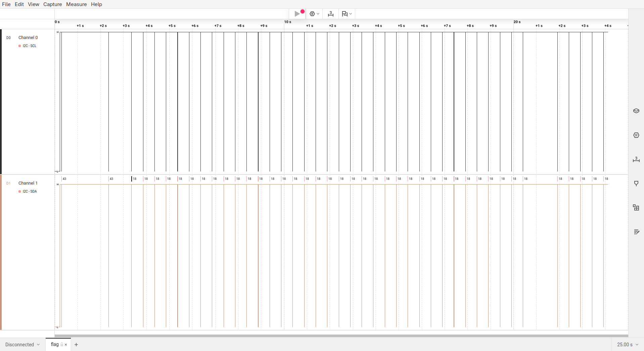This screenshot has width=644, height=351.
Task: Expand the radix selection dropdown in the toolbar
Action: click(318, 14)
